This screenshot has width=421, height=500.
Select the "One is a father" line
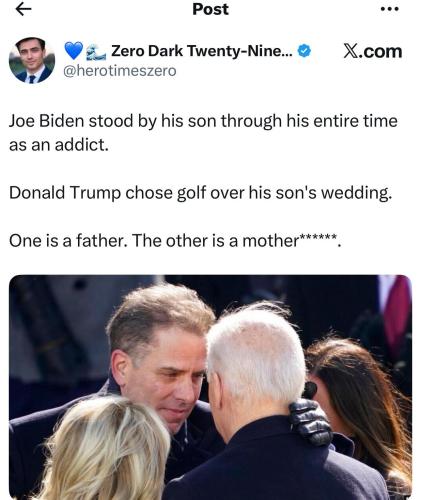(x=175, y=241)
